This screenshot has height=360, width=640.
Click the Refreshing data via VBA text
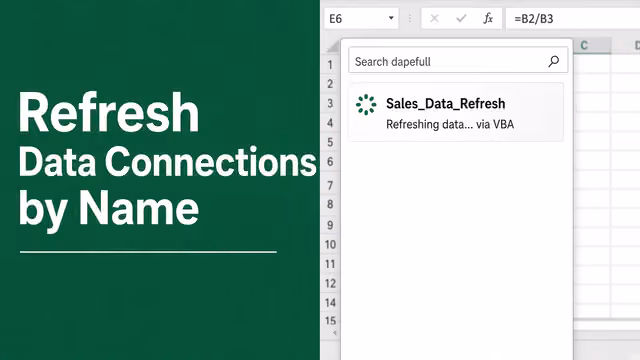pos(449,124)
